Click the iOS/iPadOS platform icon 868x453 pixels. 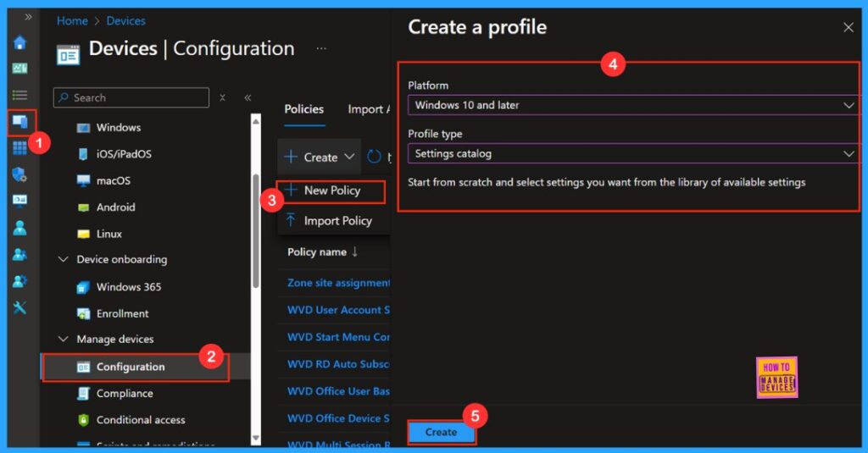tap(84, 154)
